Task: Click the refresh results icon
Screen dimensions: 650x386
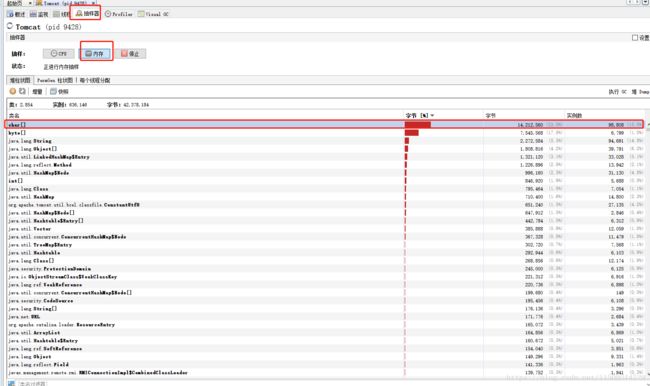Action: tap(22, 91)
